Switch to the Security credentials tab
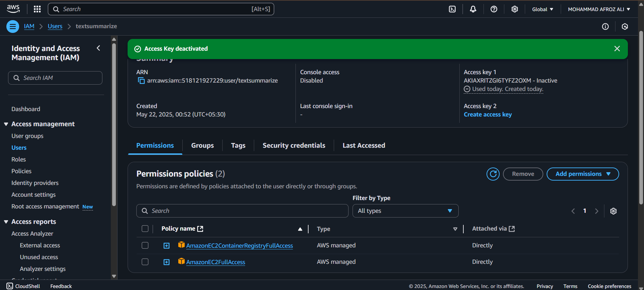The width and height of the screenshot is (644, 290). point(293,145)
